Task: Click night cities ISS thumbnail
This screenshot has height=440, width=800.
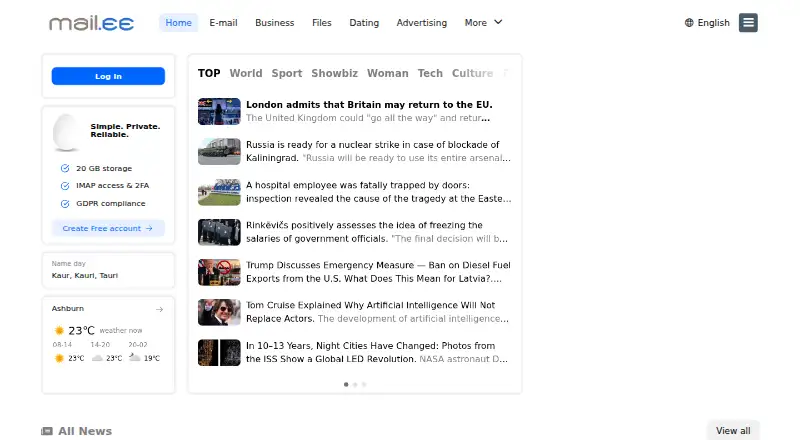Action: point(219,353)
